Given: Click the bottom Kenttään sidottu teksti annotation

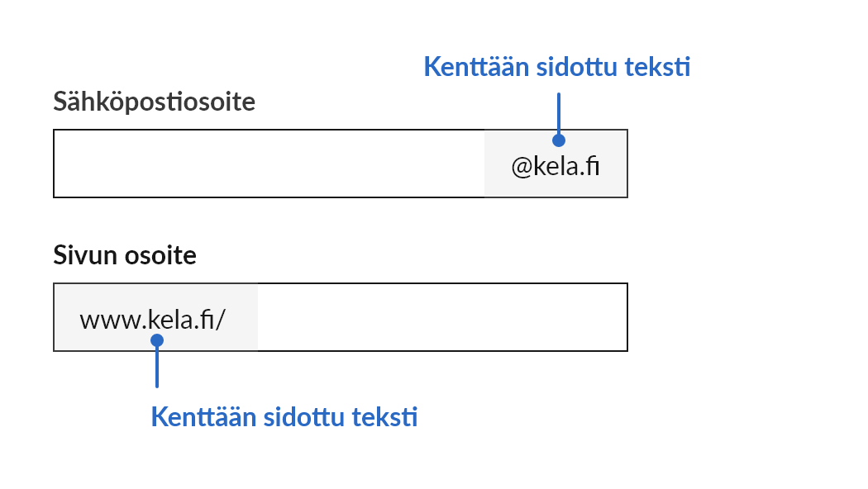Looking at the screenshot, I should [284, 417].
